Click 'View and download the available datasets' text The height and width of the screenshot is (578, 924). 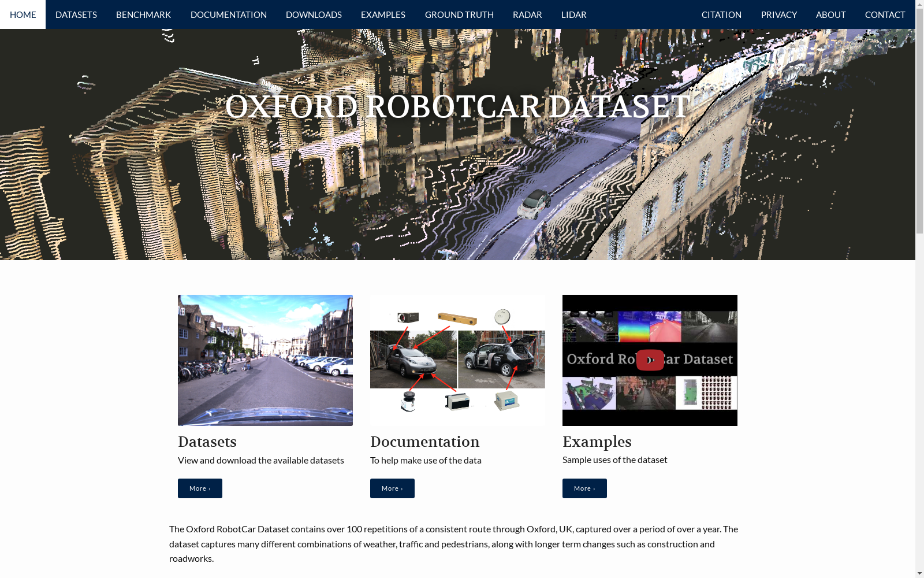[261, 460]
